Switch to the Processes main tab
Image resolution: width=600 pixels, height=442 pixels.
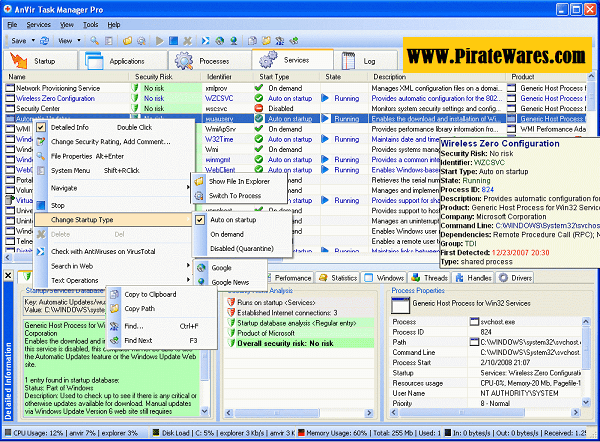tap(210, 61)
